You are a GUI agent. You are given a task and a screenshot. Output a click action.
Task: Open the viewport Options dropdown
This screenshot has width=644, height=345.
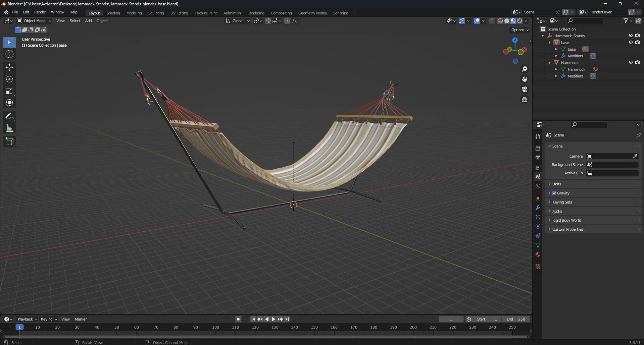520,30
